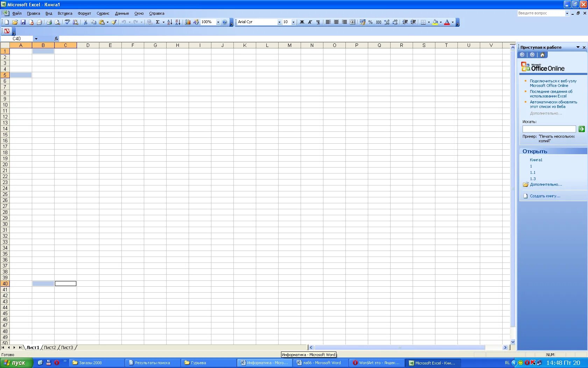Viewport: 588px width, 368px height.
Task: Decrease indent icon in formatting toolbar
Action: (405, 22)
